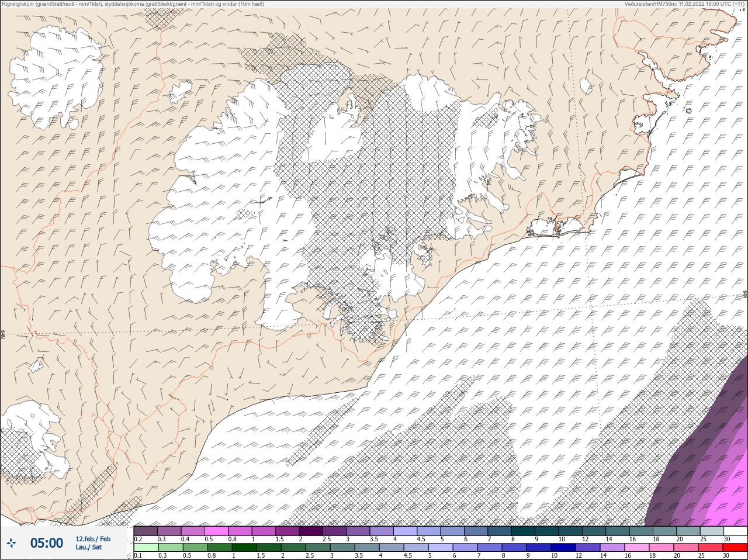Click the '12.feb./ Feb' date text

(x=93, y=539)
